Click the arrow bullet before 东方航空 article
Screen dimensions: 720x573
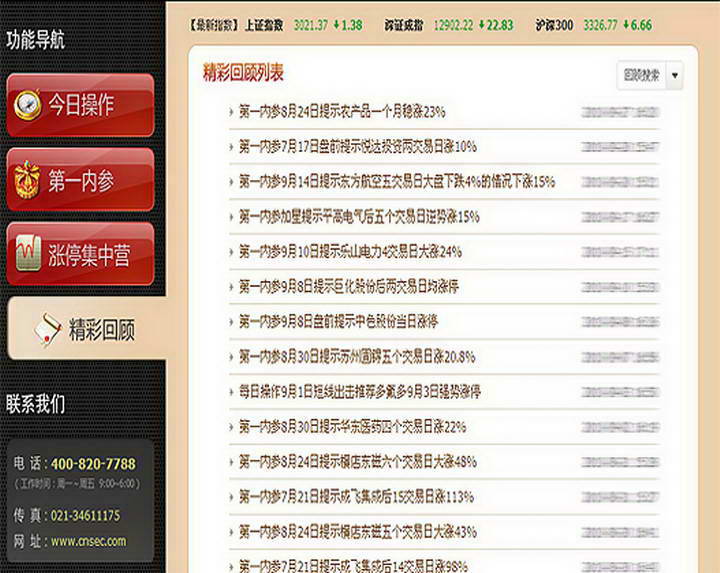231,182
